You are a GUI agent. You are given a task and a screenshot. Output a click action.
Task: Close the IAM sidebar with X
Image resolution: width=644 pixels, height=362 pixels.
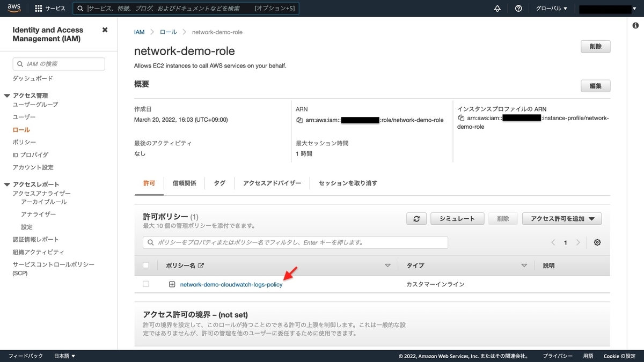(x=105, y=30)
